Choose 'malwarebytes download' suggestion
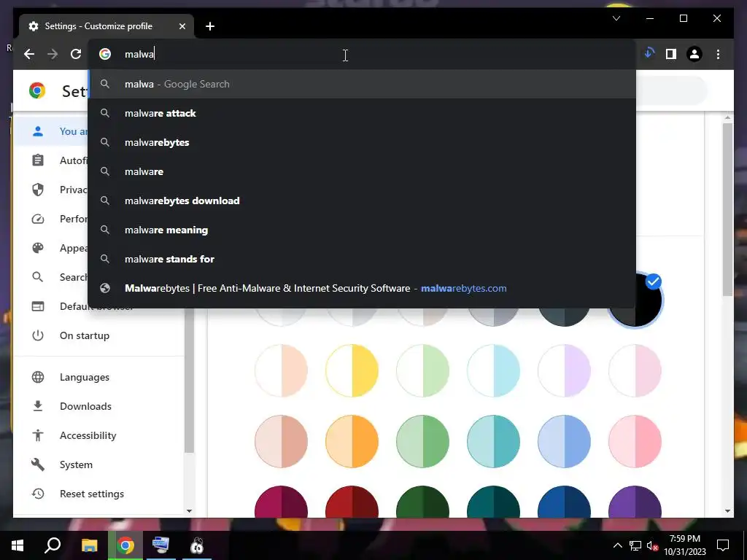 (x=362, y=201)
